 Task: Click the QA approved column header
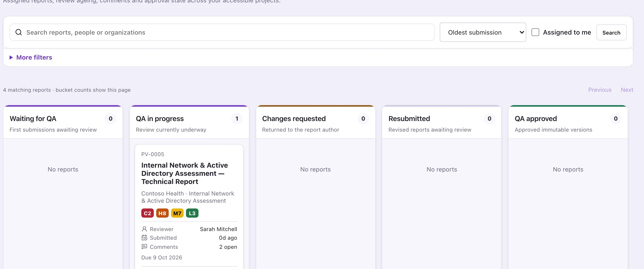click(x=536, y=118)
